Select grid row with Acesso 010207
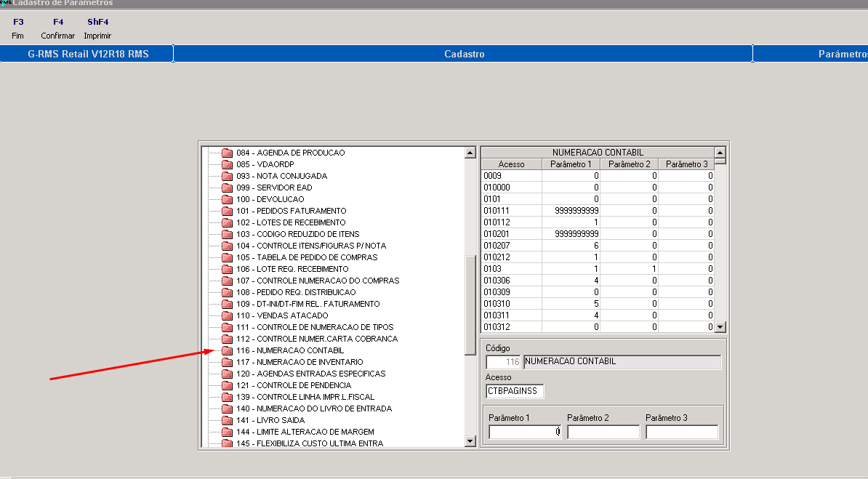Screen dimensions: 868x479 [598, 246]
